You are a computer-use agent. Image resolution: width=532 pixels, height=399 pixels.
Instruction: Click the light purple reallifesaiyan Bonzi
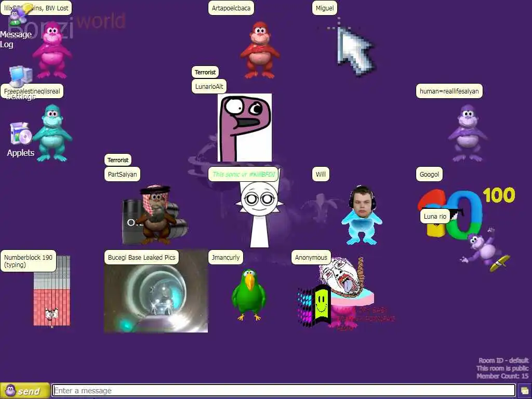pyautogui.click(x=468, y=132)
